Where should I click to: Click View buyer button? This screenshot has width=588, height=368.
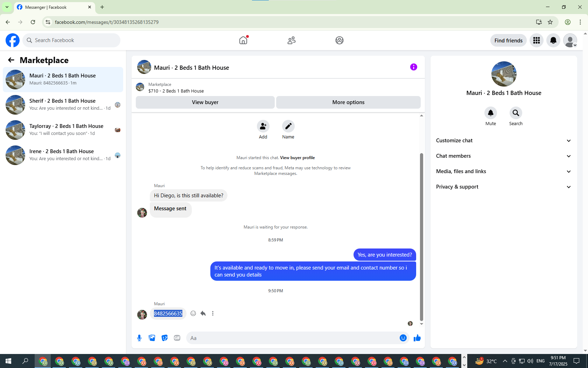[x=205, y=102]
